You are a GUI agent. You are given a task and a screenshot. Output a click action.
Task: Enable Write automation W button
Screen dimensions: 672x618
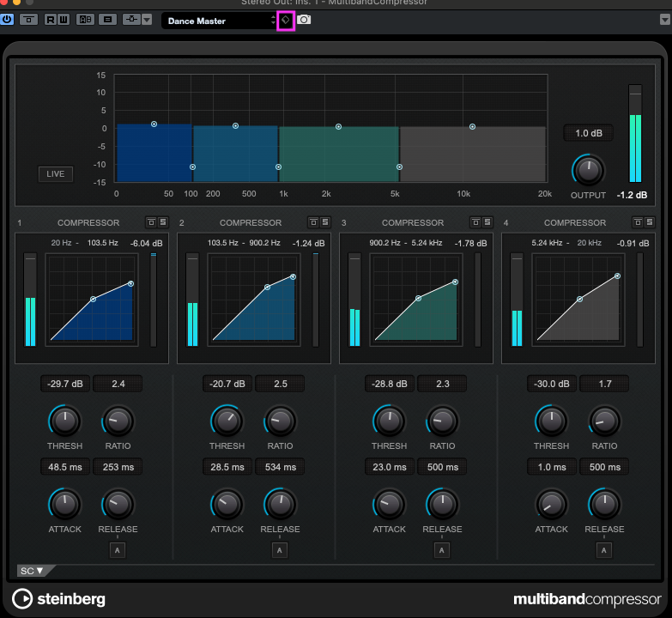(x=64, y=20)
